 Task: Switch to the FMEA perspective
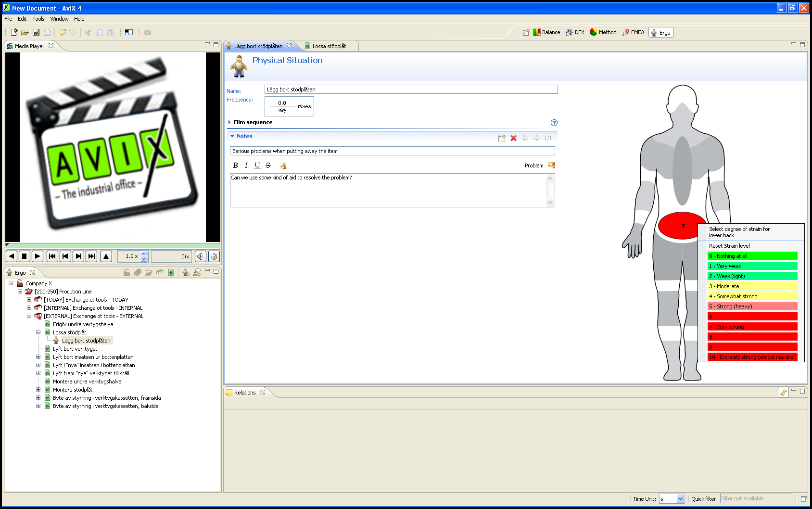(x=633, y=32)
